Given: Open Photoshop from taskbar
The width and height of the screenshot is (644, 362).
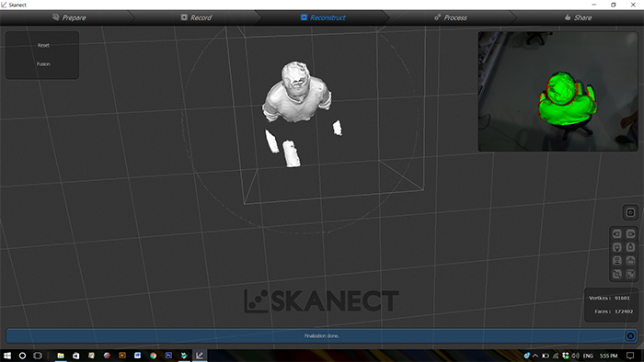Looking at the screenshot, I should [x=168, y=356].
